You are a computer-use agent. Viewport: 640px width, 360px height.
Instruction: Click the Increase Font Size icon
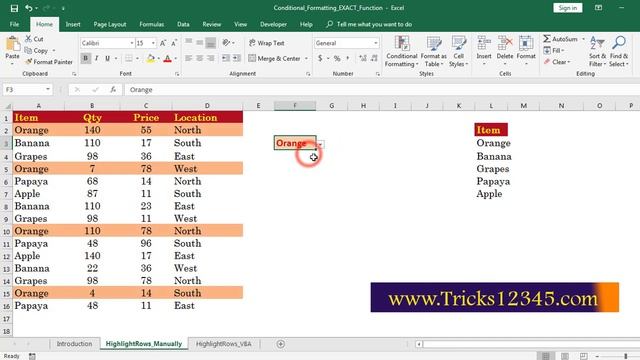pyautogui.click(x=163, y=43)
